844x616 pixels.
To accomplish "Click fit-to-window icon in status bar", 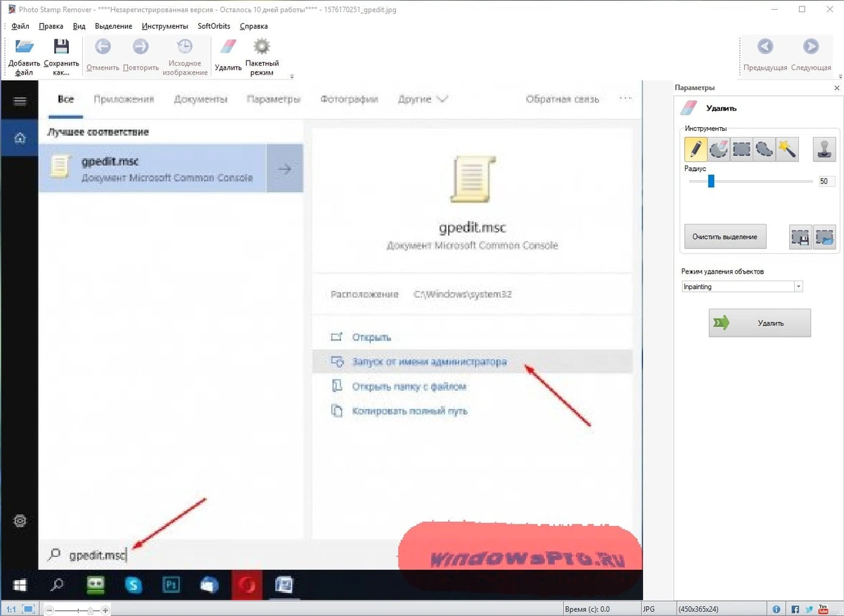I will point(29,610).
